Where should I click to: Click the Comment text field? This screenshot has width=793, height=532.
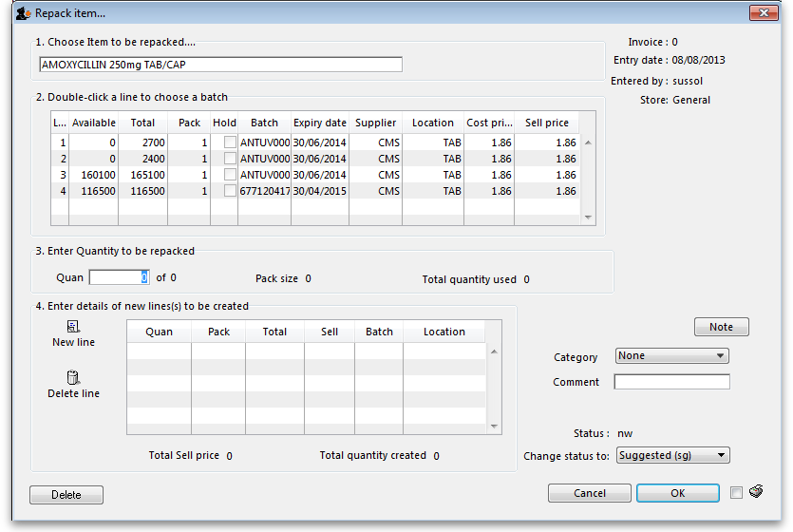[x=671, y=382]
